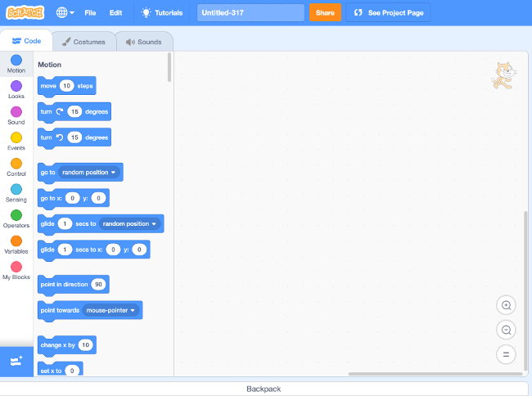Choose the Control block category

16,167
